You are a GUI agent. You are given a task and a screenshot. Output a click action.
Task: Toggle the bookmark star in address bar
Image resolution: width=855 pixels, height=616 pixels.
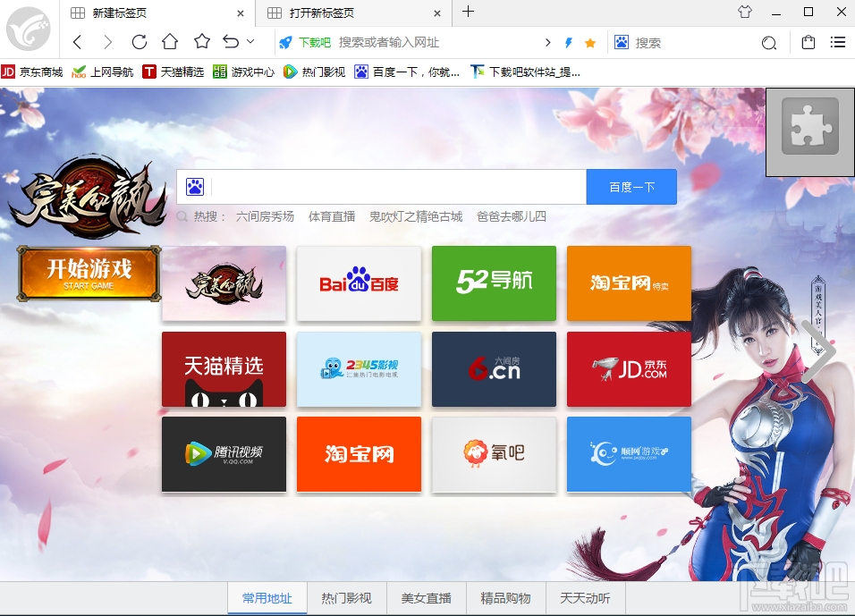(590, 42)
